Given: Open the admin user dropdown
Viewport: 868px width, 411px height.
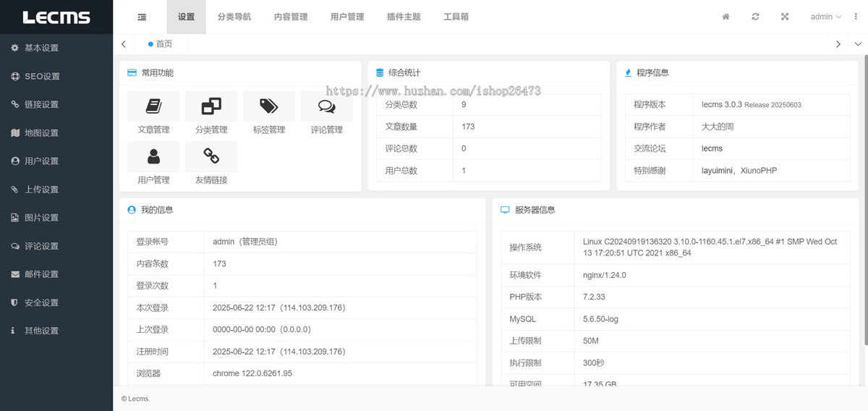Looking at the screenshot, I should coord(826,17).
